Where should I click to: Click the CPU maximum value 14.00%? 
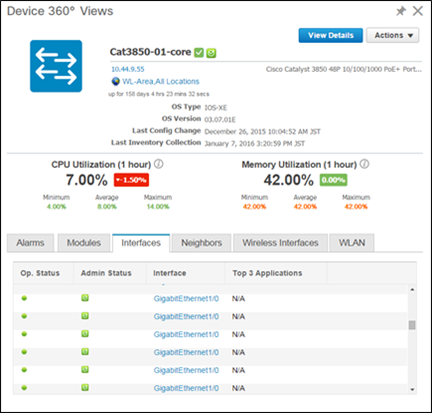click(x=158, y=207)
